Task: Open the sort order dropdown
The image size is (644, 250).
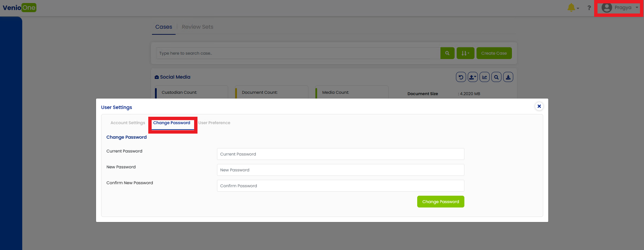Action: [465, 53]
